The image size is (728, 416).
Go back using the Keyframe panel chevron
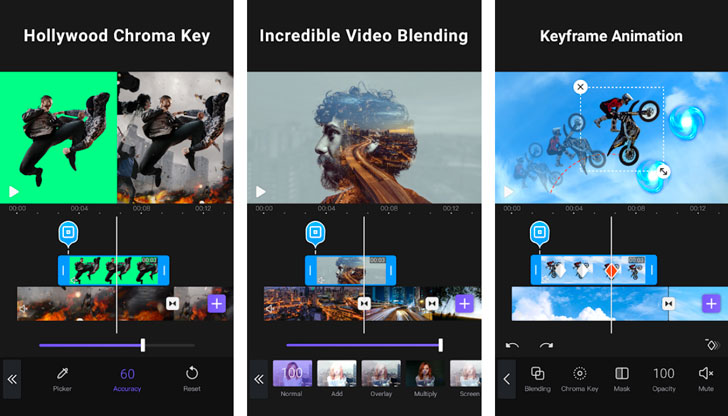506,379
